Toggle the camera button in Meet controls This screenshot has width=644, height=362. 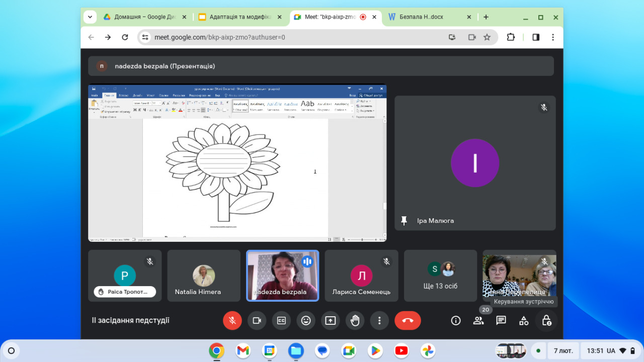click(x=257, y=320)
